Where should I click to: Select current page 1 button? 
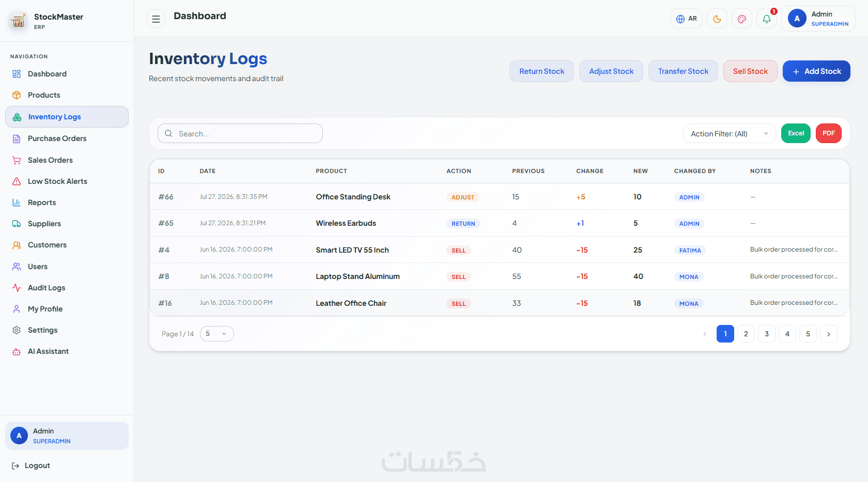[x=725, y=334]
